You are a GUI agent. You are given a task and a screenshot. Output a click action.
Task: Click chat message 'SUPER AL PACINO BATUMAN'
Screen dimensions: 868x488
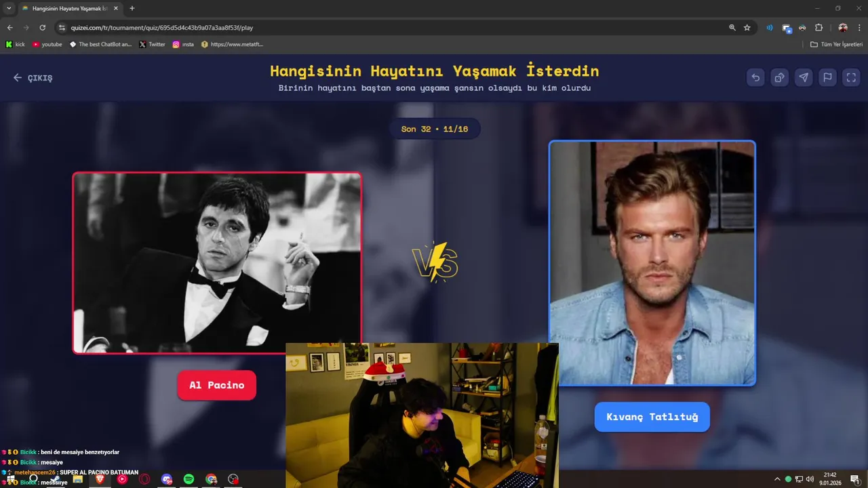point(99,472)
